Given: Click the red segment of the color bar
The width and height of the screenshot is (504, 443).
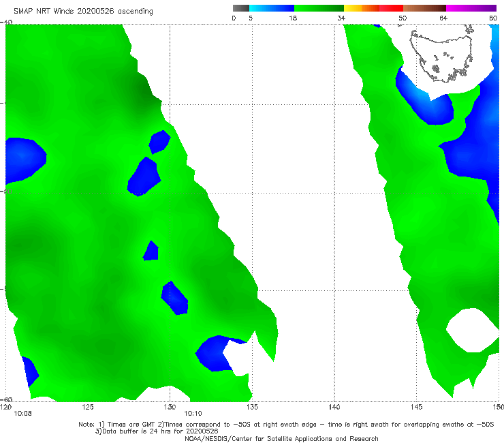Looking at the screenshot, I should tap(391, 8).
